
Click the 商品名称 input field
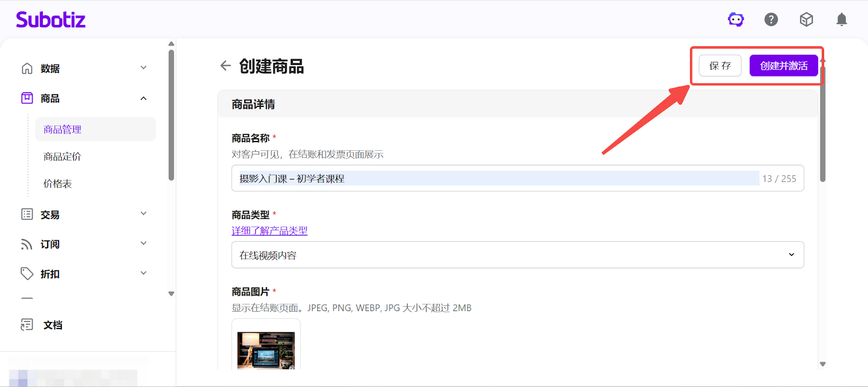(498, 178)
